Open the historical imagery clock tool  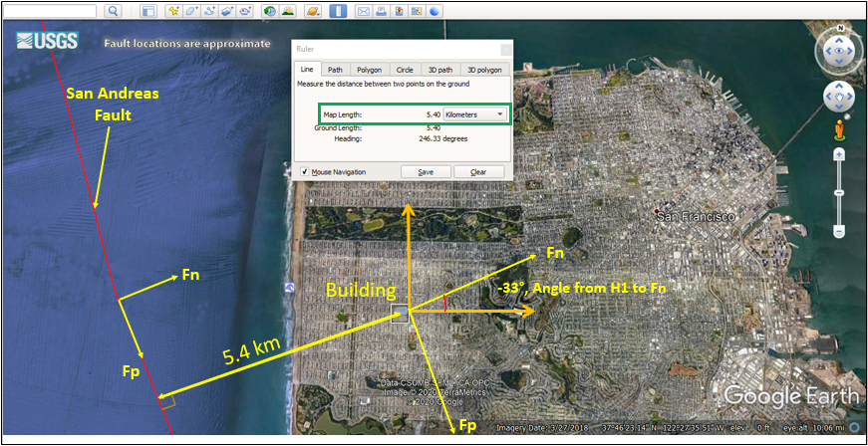click(270, 11)
